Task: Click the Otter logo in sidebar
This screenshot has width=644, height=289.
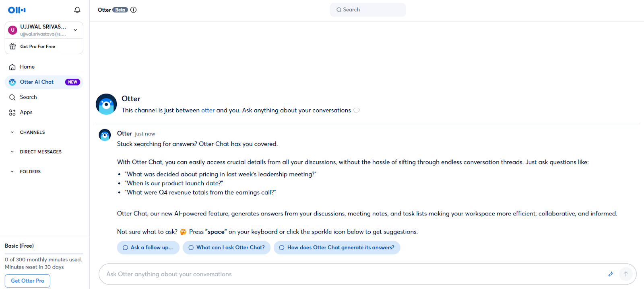Action: [17, 10]
